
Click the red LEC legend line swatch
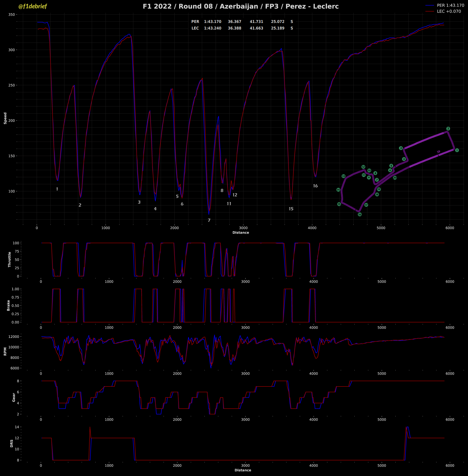tap(429, 11)
